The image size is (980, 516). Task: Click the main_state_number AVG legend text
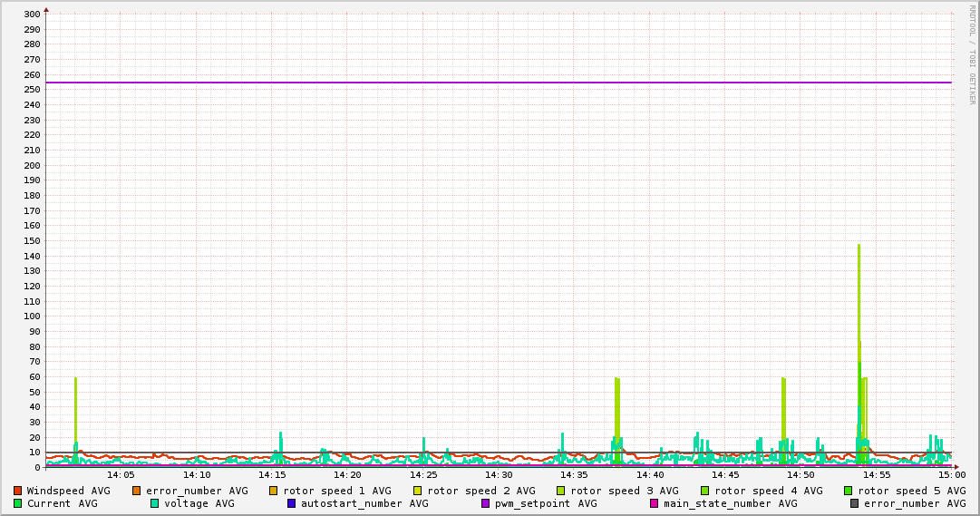(x=730, y=503)
